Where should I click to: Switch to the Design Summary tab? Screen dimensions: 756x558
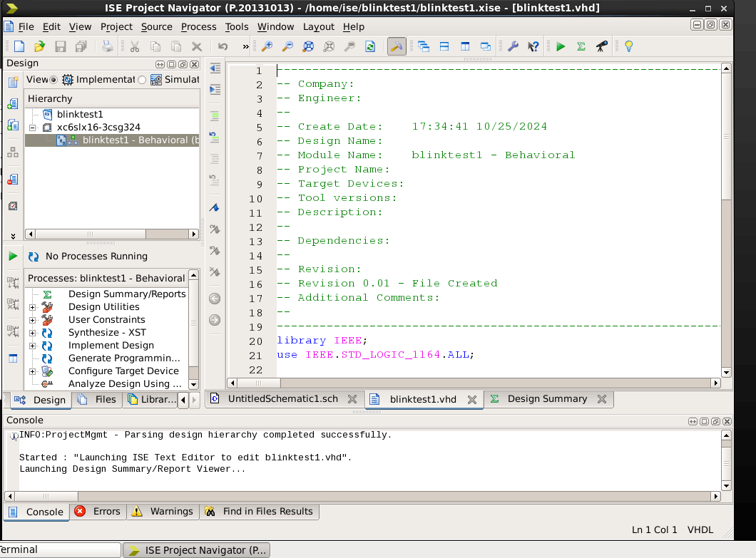point(546,399)
